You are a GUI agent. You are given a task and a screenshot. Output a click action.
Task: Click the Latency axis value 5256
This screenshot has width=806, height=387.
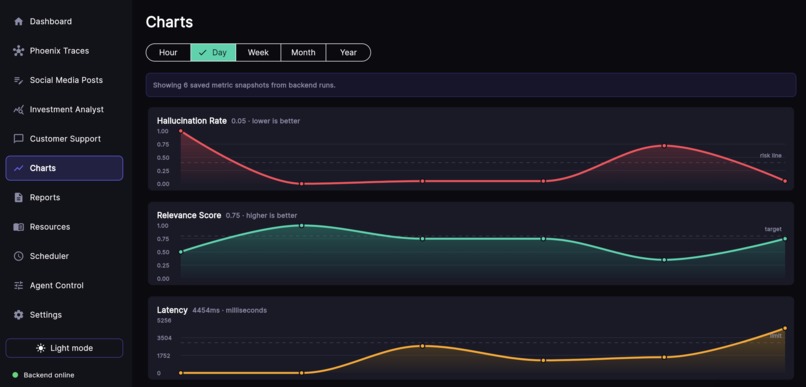(x=164, y=321)
